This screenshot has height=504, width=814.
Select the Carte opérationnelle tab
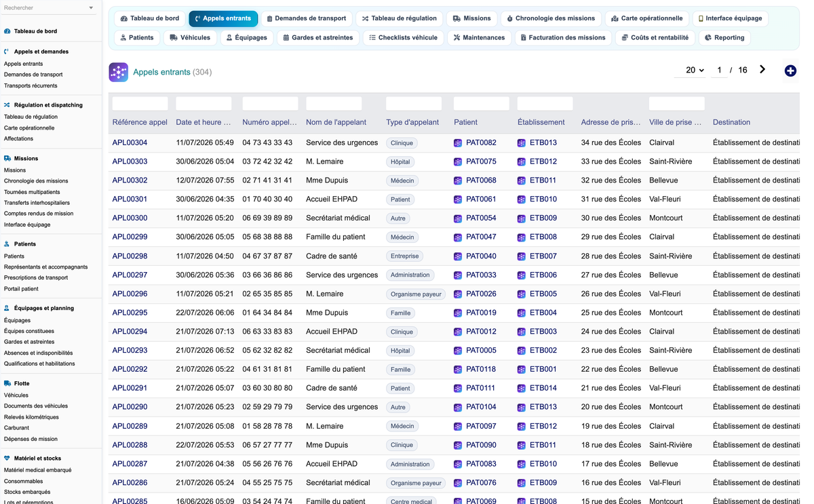click(647, 18)
